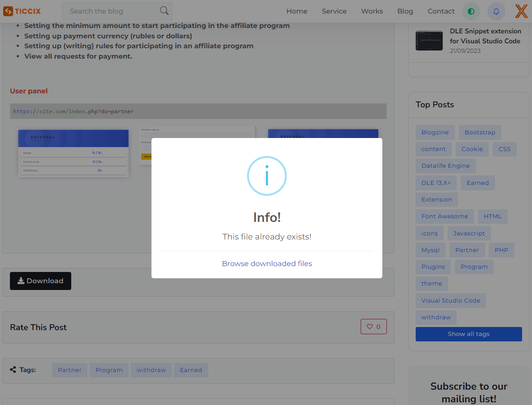The height and width of the screenshot is (405, 532).
Task: Click Browse downloaded files link
Action: [x=267, y=263]
